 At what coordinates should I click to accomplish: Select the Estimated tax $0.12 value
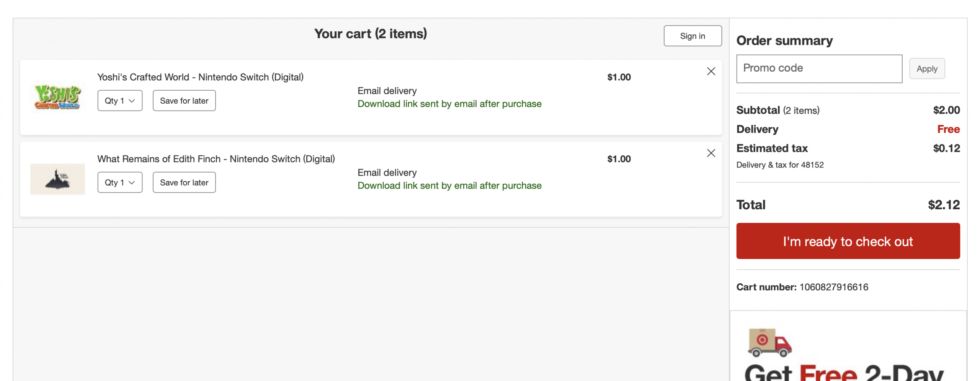pos(946,148)
